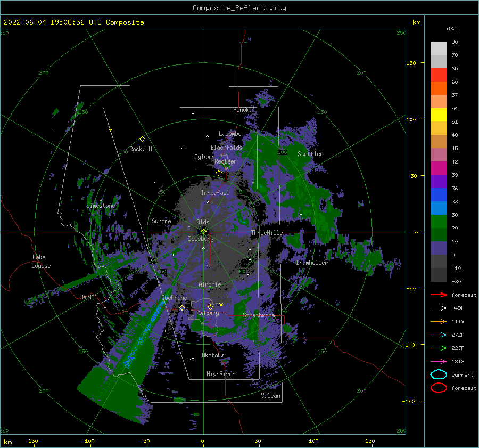Click the yellow diamond marker near Cochrane
Image resolution: width=479 pixels, height=448 pixels.
(x=182, y=308)
